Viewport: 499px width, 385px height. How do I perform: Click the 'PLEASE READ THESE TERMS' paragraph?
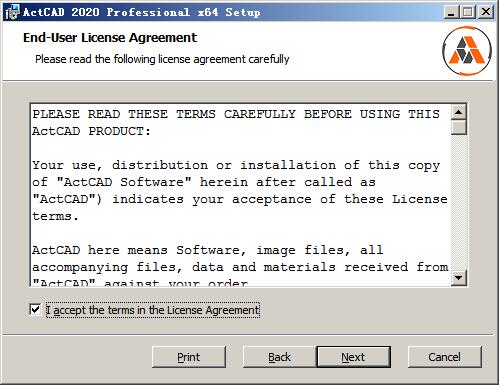tap(236, 122)
